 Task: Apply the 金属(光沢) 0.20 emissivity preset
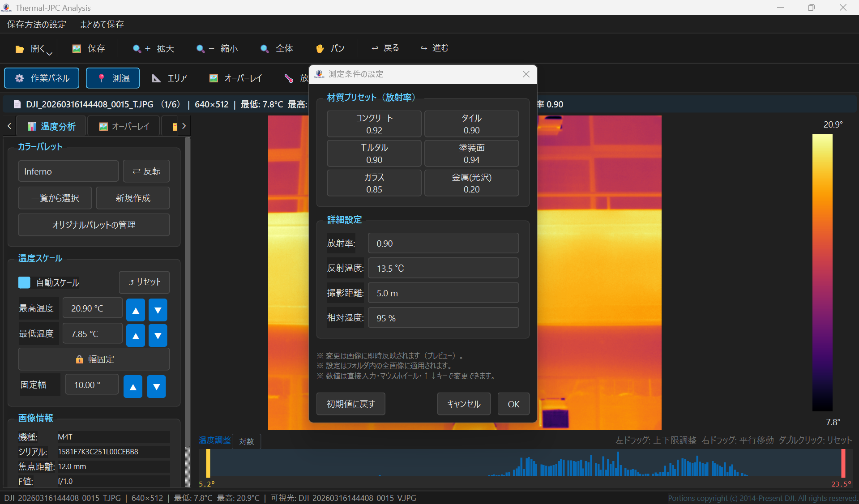pyautogui.click(x=472, y=183)
